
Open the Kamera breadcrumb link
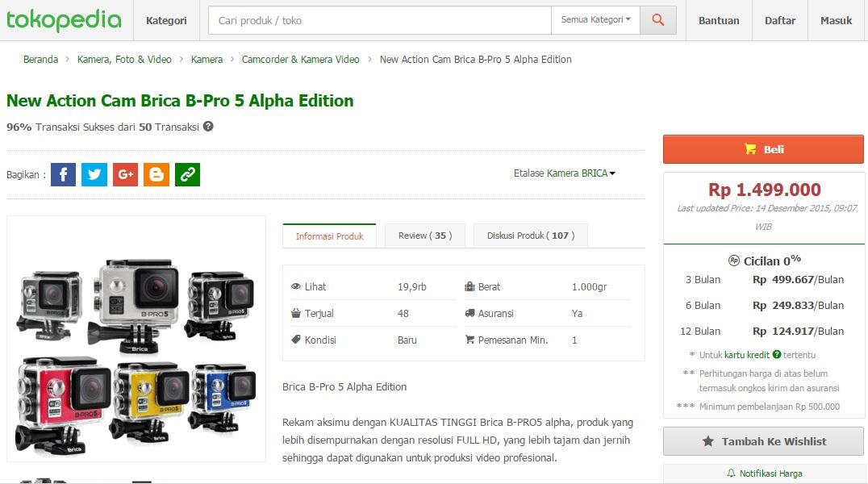click(x=207, y=59)
